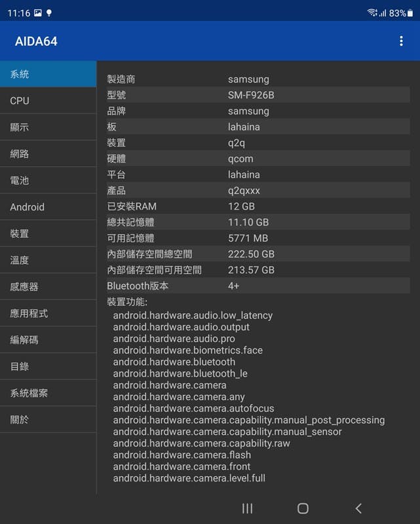Click the 裝置功能: heading

127,302
